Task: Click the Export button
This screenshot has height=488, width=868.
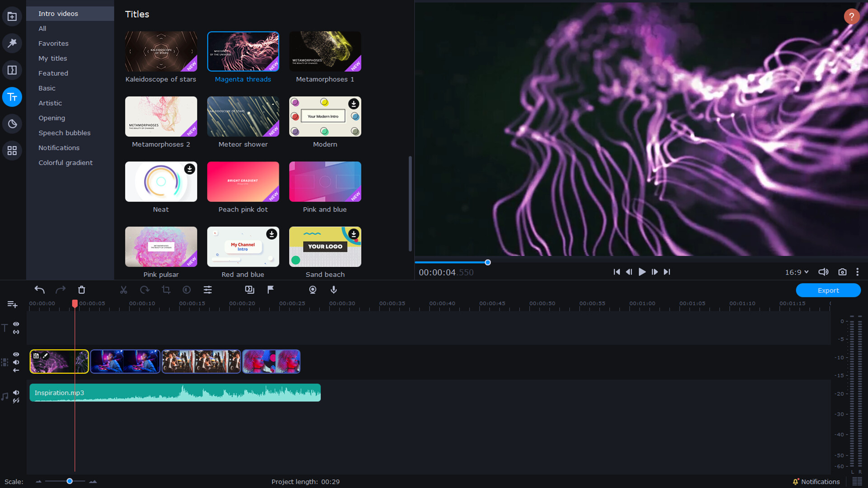Action: pos(827,290)
